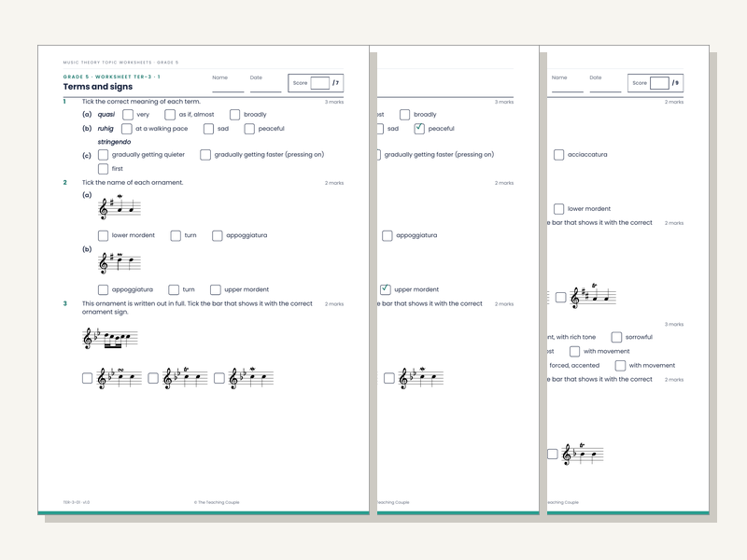The width and height of the screenshot is (747, 560).
Task: Untick checked 'upper mordent' on middle page
Action: click(x=386, y=289)
